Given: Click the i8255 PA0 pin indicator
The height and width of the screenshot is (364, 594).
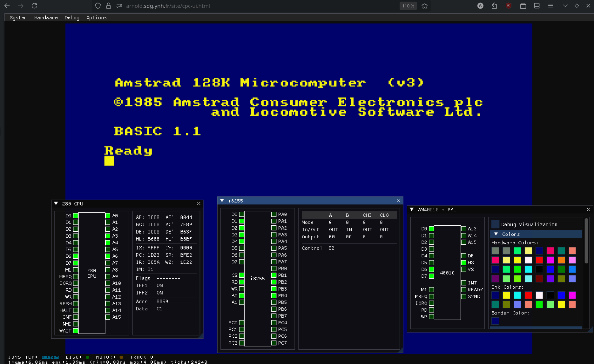Looking at the screenshot, I should (274, 214).
